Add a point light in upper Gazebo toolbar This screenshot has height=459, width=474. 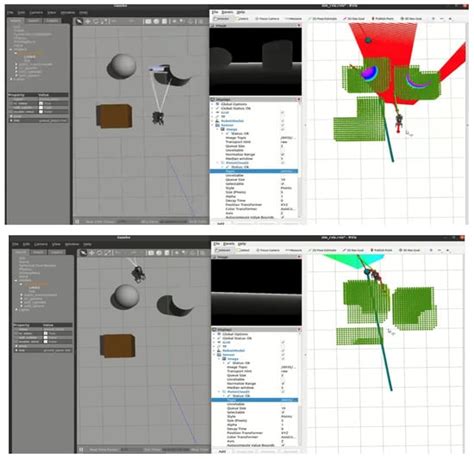(x=174, y=21)
